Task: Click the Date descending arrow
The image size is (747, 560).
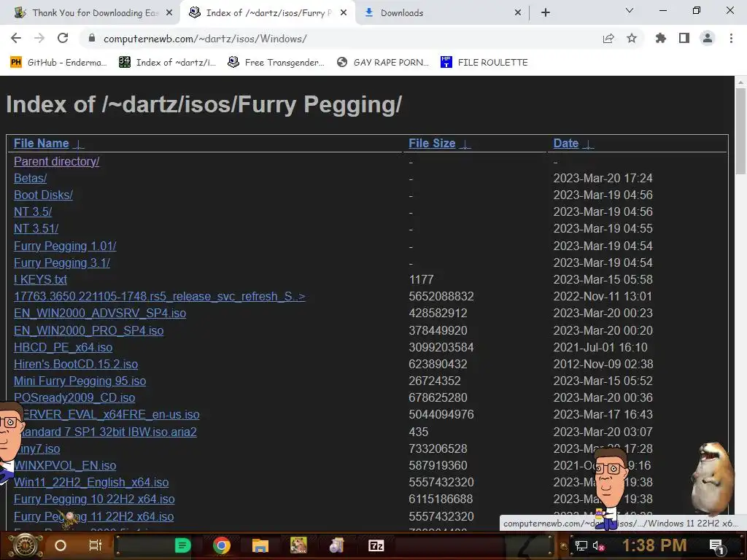Action: click(x=588, y=144)
